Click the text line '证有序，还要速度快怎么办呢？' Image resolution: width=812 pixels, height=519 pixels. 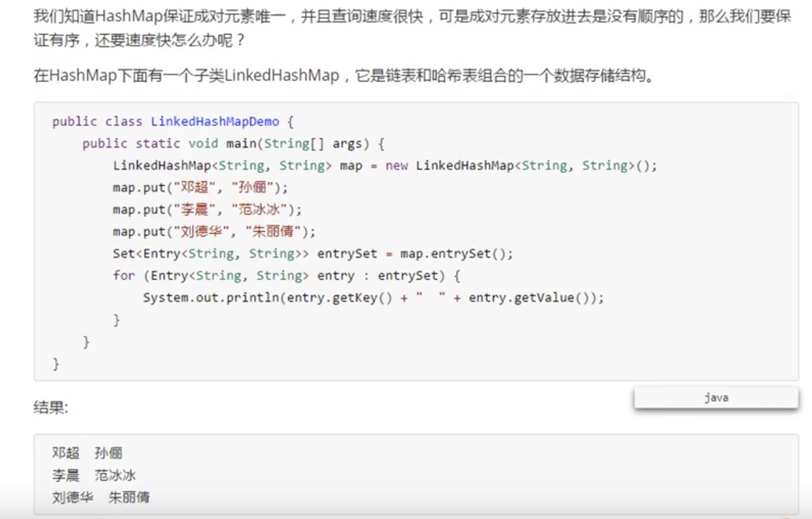tap(140, 41)
